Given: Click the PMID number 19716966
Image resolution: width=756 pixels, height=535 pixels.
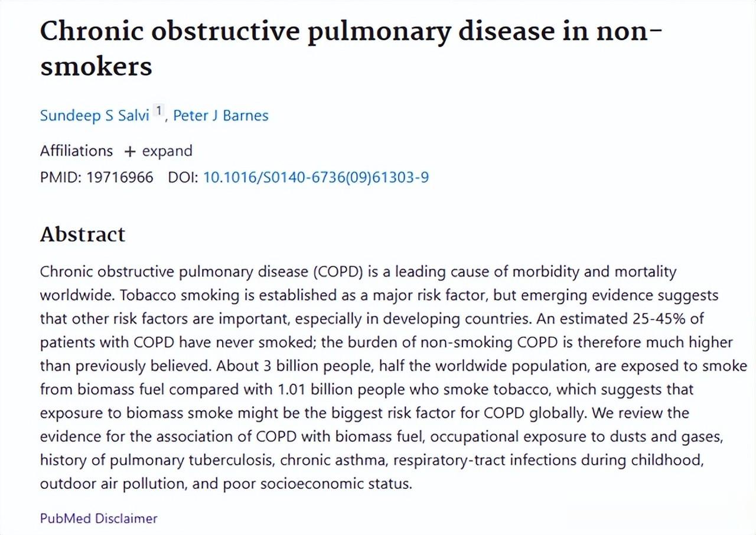Looking at the screenshot, I should coord(120,177).
